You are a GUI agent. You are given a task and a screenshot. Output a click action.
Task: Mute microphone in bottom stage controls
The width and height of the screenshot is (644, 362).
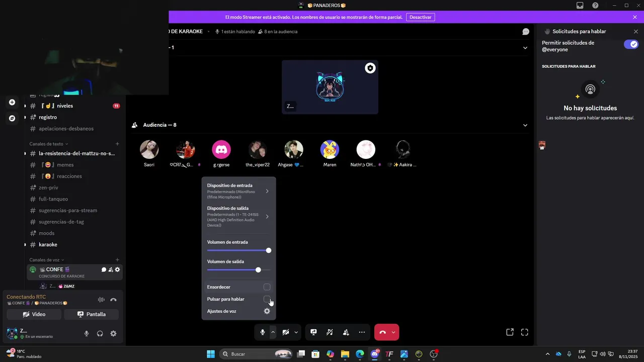(263, 332)
